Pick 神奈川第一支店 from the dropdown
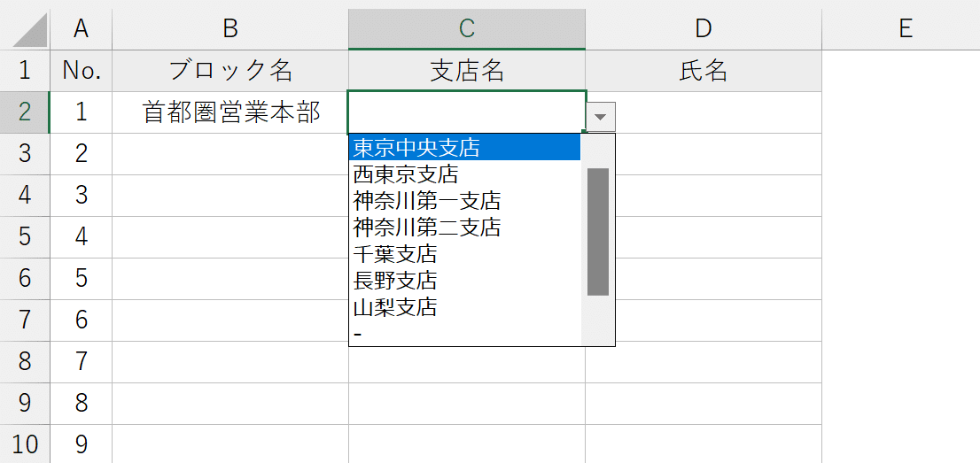The width and height of the screenshot is (980, 463). click(x=427, y=200)
